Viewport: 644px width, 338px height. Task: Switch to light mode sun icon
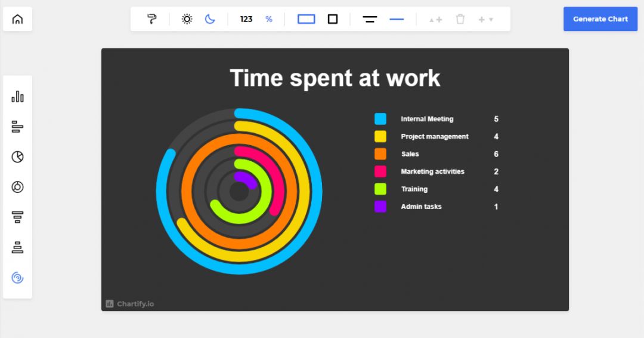click(x=187, y=19)
